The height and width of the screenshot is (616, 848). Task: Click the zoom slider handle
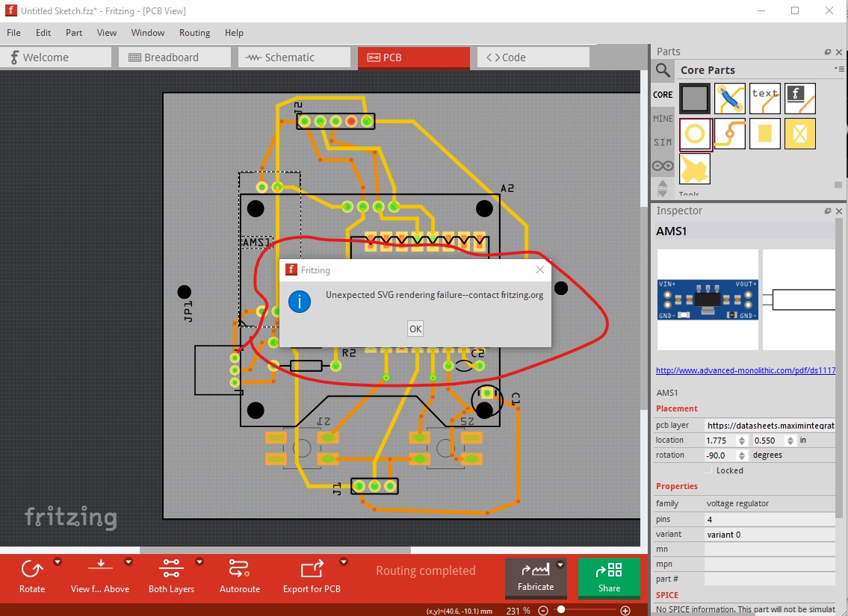click(x=561, y=610)
